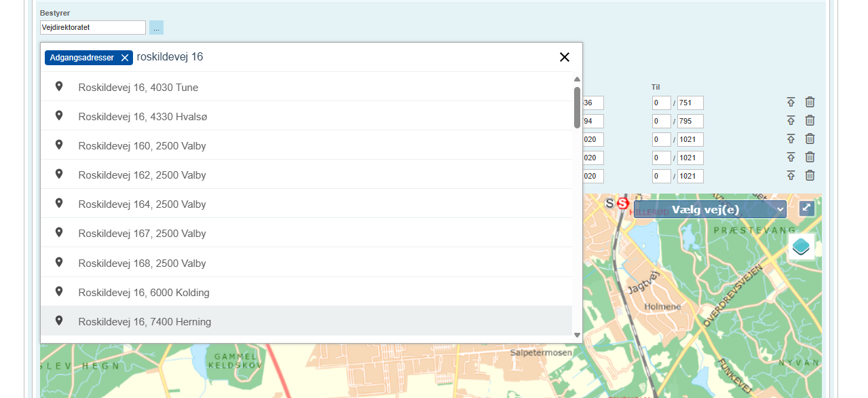Clear the address search with the X

[564, 58]
